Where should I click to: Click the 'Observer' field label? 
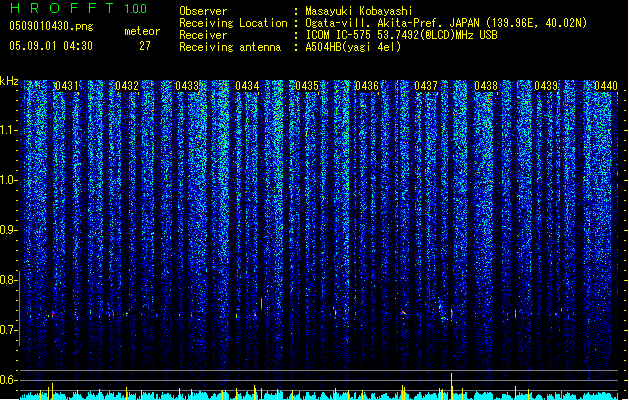203,11
